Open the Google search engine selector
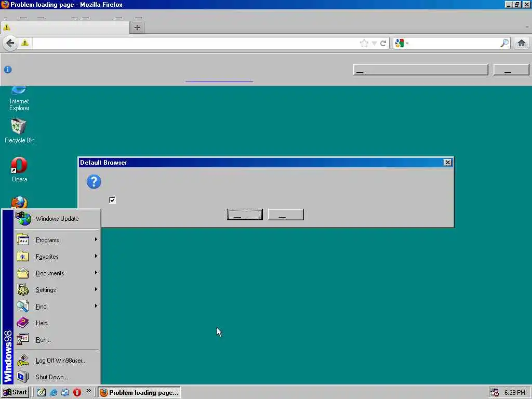532x399 pixels. point(402,43)
